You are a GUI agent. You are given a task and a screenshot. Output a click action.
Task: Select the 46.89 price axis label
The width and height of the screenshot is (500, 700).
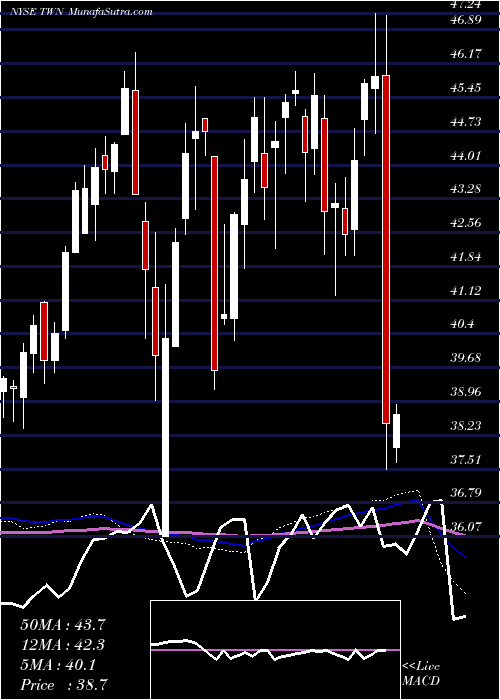tap(465, 20)
